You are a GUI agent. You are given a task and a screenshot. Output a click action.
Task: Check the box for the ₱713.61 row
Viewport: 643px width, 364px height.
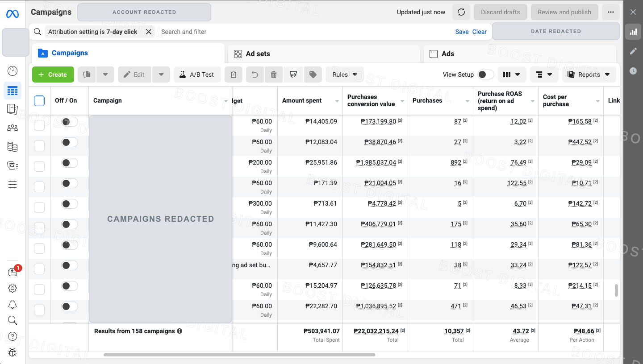click(x=39, y=207)
